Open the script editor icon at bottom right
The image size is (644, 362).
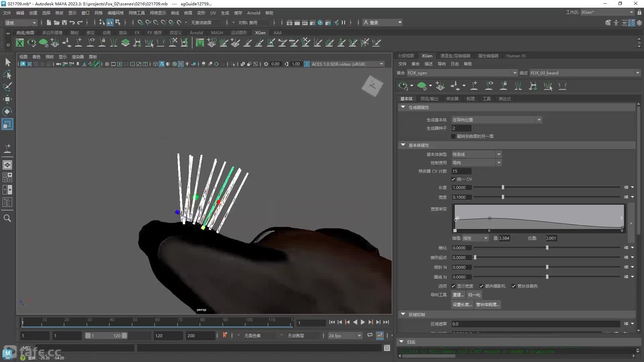coord(387,348)
